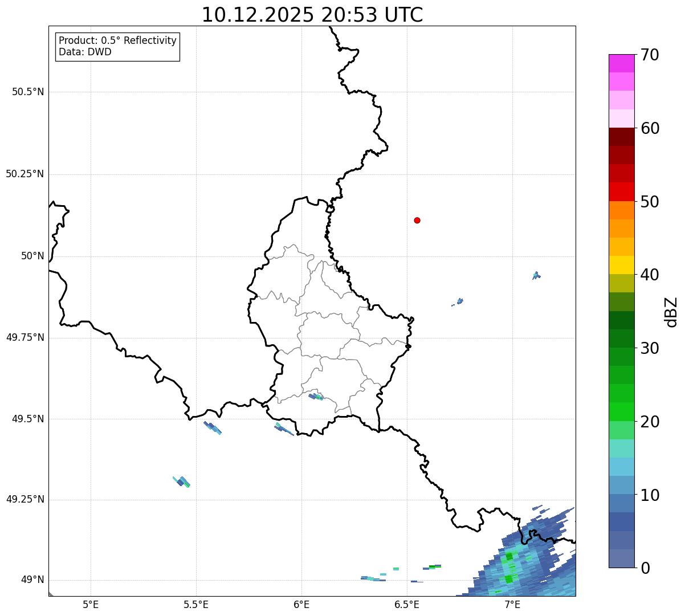Click the 'dBZ' colorbar label
Viewport: 685px width, 616px height.
click(x=671, y=312)
